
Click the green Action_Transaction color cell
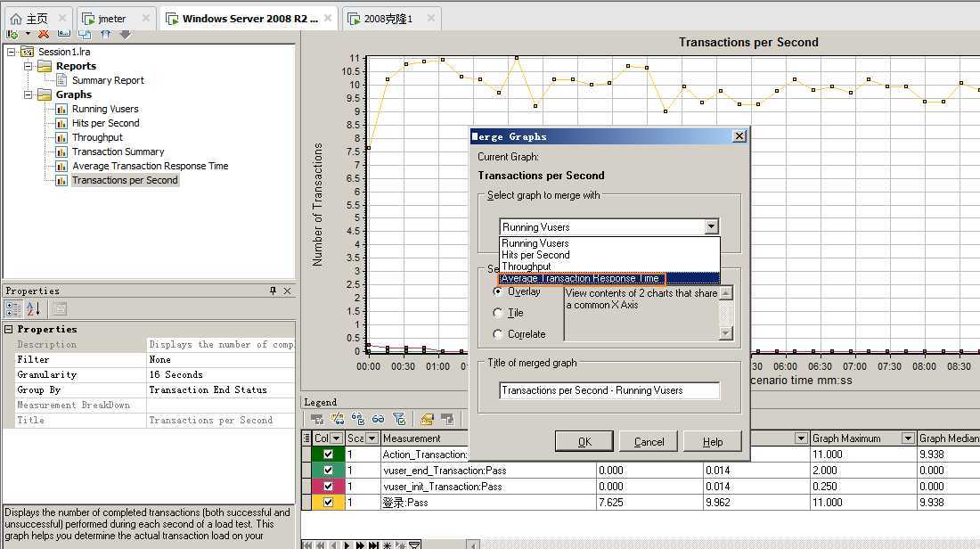coord(328,454)
